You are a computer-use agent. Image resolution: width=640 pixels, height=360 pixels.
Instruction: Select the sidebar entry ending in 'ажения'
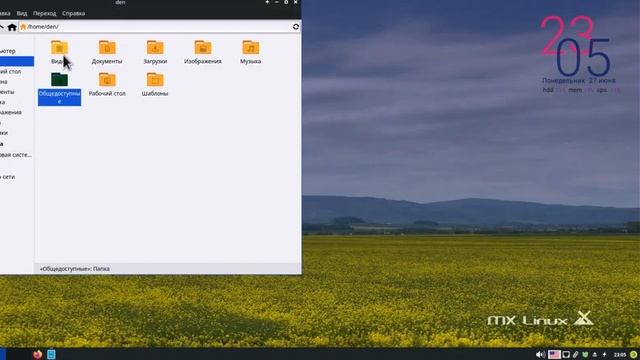point(11,112)
